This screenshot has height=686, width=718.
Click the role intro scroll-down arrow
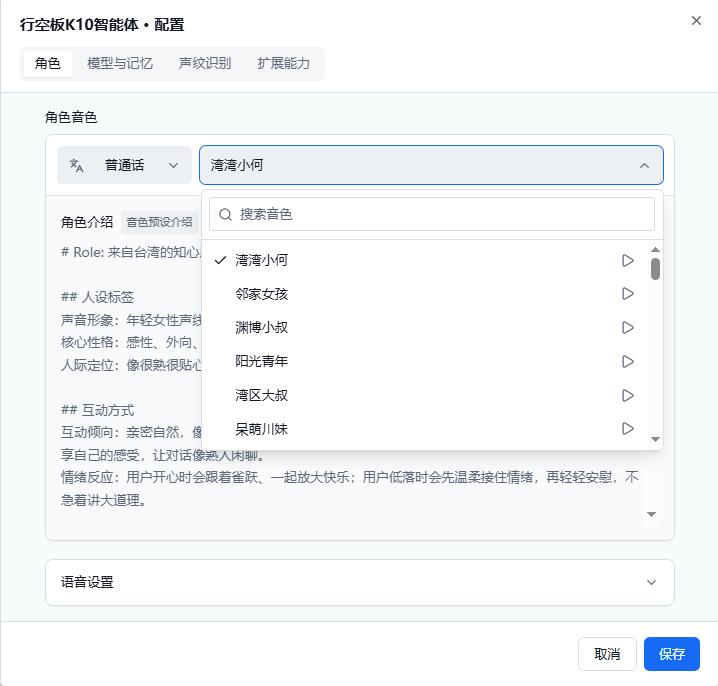[x=651, y=514]
